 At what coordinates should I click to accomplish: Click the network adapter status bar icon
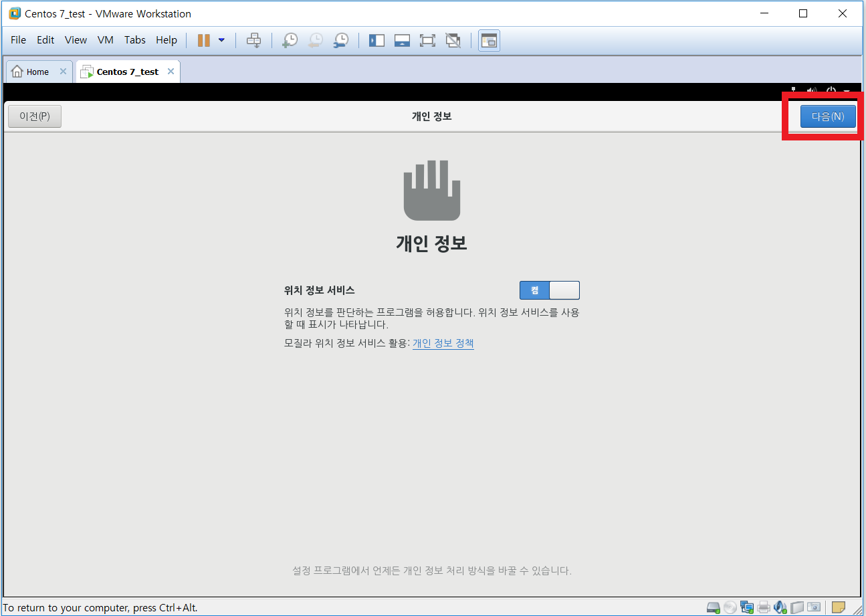pos(747,607)
